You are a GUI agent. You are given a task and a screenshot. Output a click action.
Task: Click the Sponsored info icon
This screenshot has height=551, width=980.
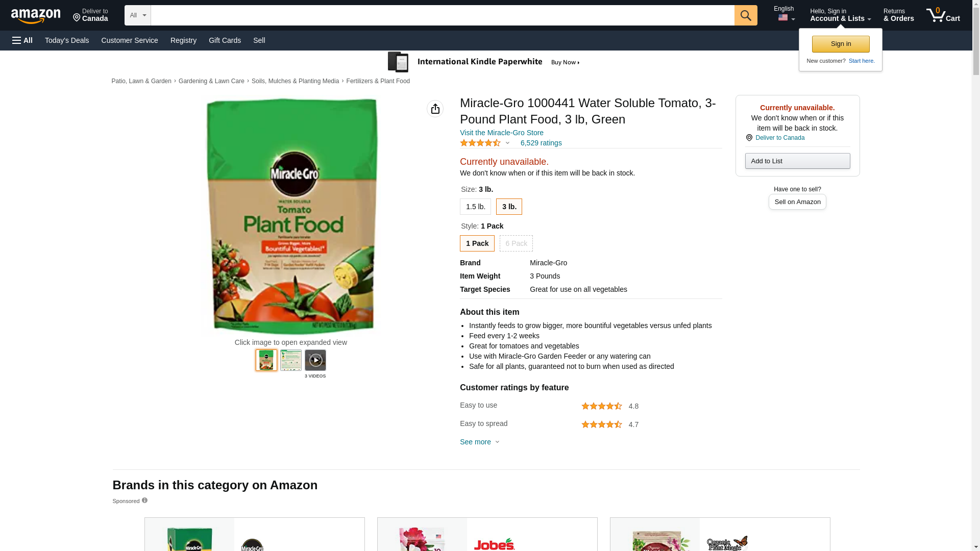pyautogui.click(x=144, y=500)
